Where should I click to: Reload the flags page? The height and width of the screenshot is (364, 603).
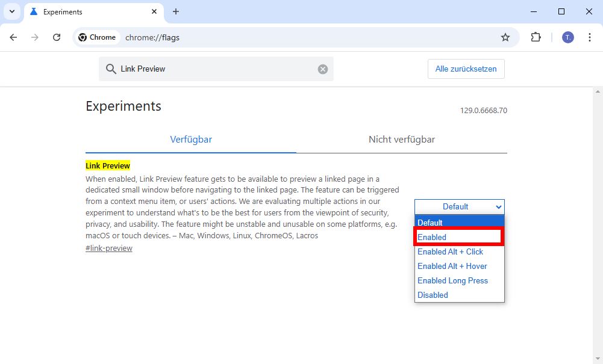57,37
